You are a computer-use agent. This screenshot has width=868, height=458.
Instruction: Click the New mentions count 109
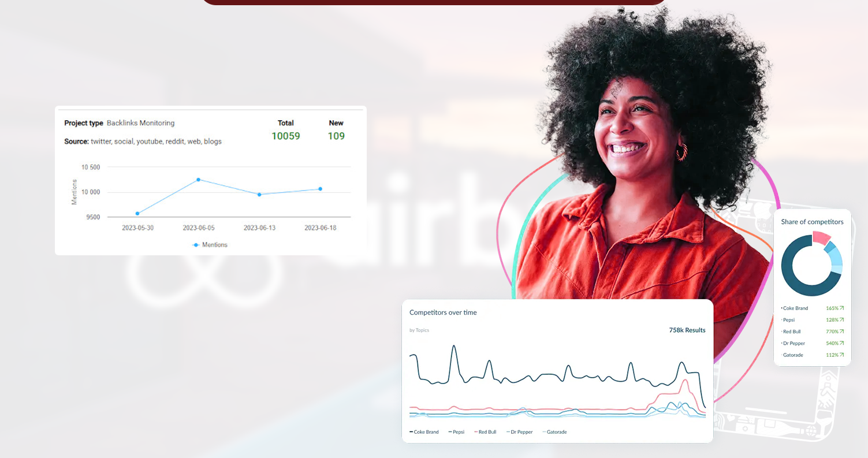pyautogui.click(x=336, y=136)
